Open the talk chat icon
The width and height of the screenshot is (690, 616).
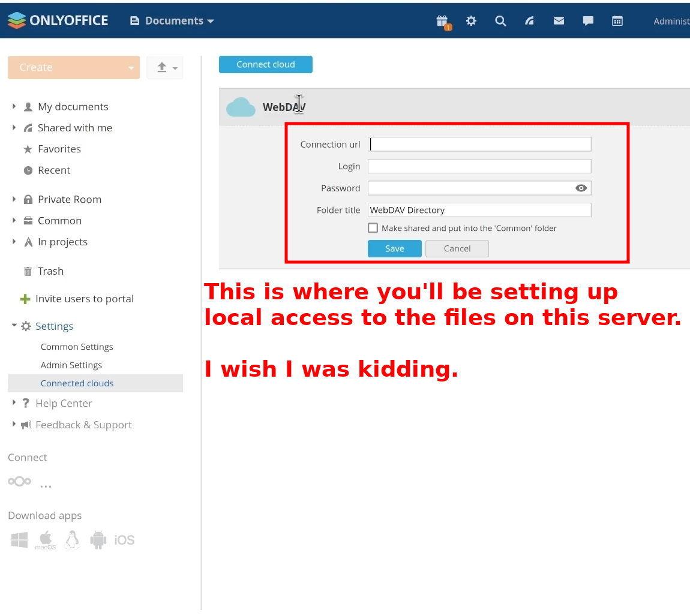(x=588, y=20)
